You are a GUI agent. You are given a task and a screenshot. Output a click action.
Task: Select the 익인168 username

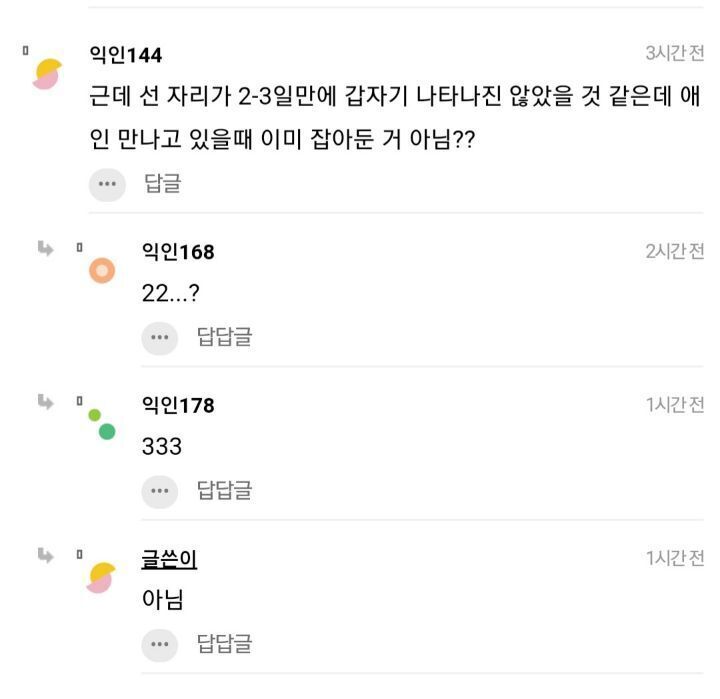178,252
